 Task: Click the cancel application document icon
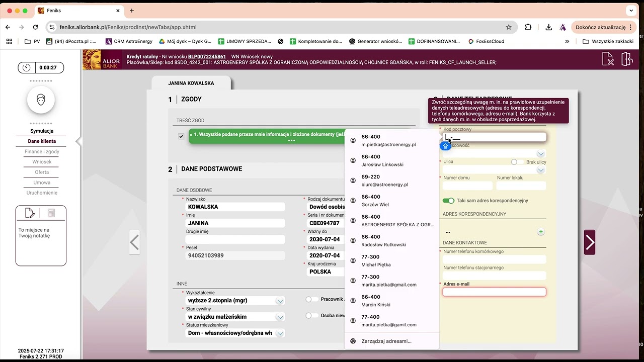click(608, 59)
